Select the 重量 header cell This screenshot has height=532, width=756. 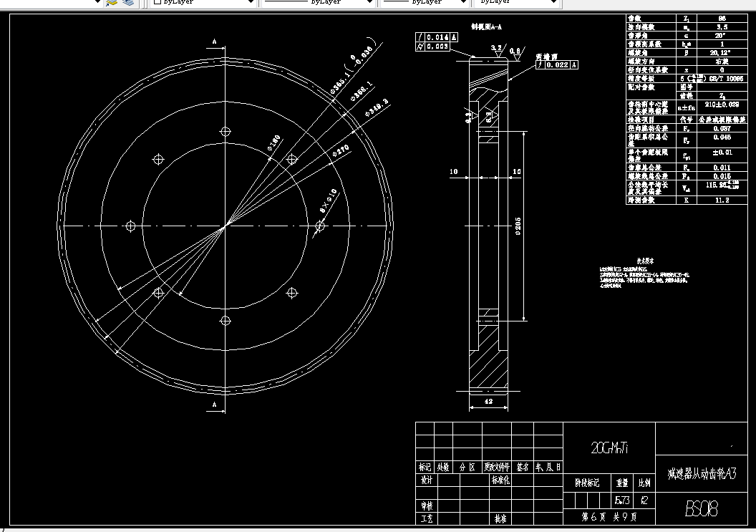[622, 483]
